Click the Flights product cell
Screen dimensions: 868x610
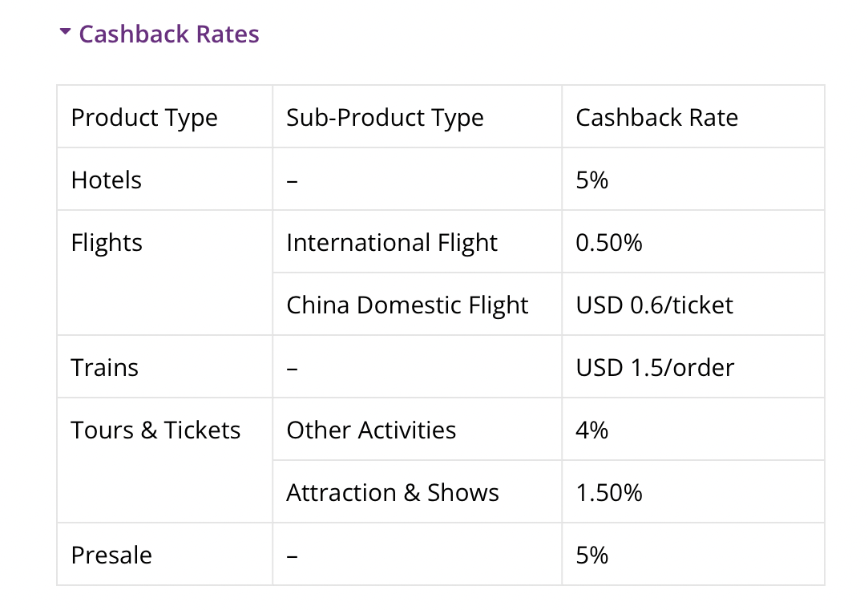(107, 243)
